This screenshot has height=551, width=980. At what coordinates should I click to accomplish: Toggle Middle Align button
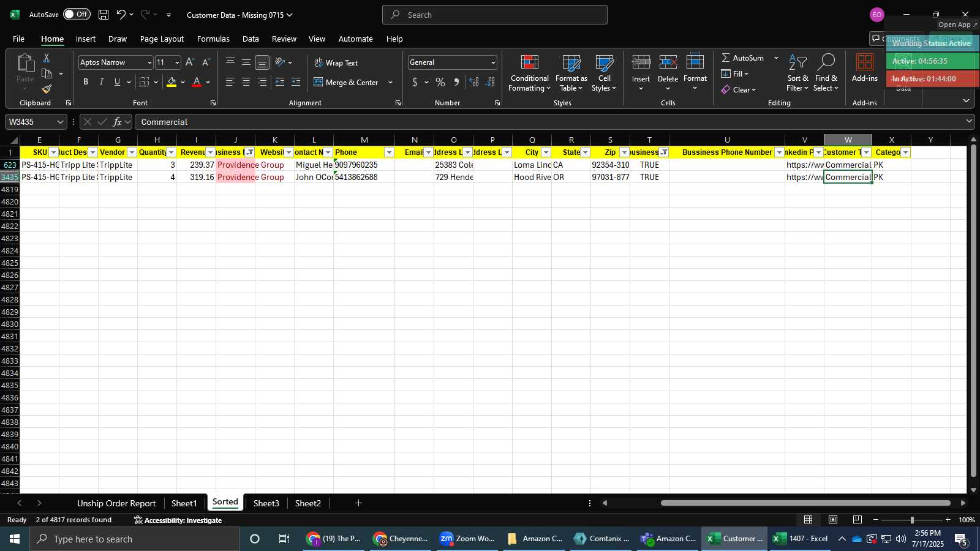246,62
